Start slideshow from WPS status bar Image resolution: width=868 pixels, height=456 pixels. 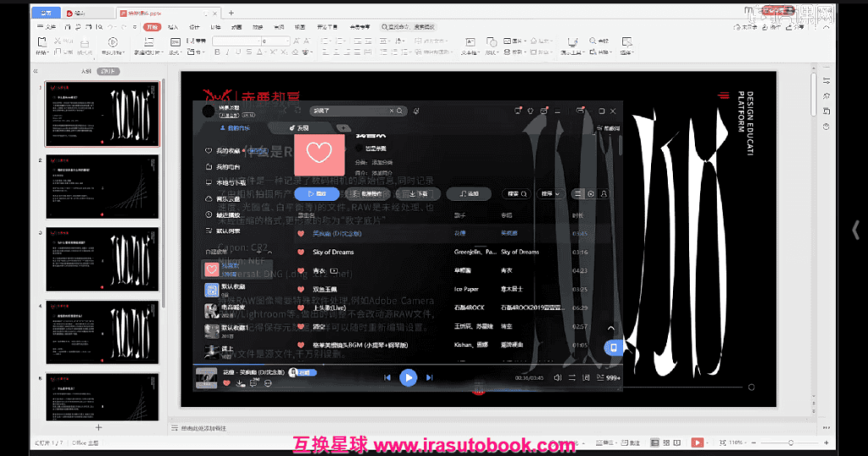[x=697, y=442]
